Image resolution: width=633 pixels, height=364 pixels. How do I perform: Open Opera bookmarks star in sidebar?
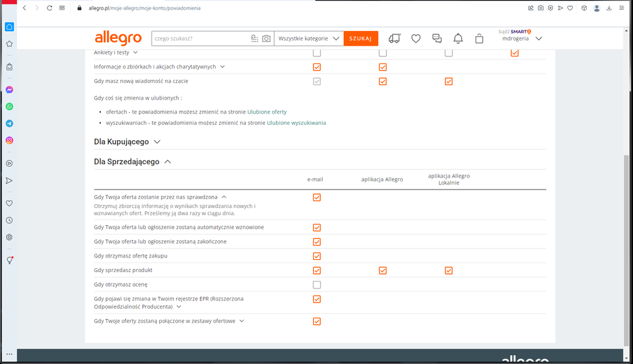(x=10, y=44)
